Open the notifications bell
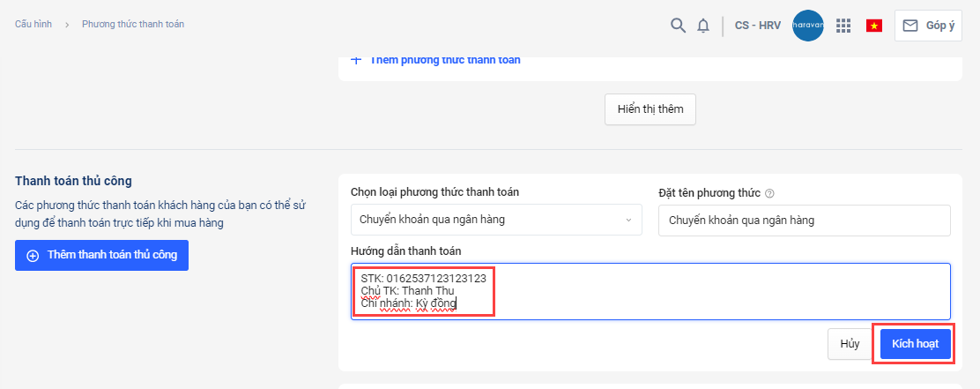Viewport: 980px width, 389px height. coord(703,26)
